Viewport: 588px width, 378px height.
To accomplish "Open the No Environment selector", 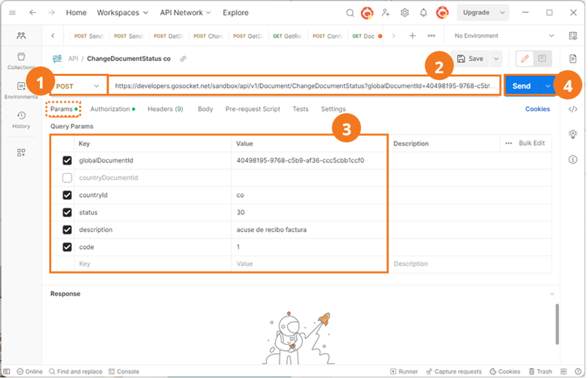I will 504,36.
